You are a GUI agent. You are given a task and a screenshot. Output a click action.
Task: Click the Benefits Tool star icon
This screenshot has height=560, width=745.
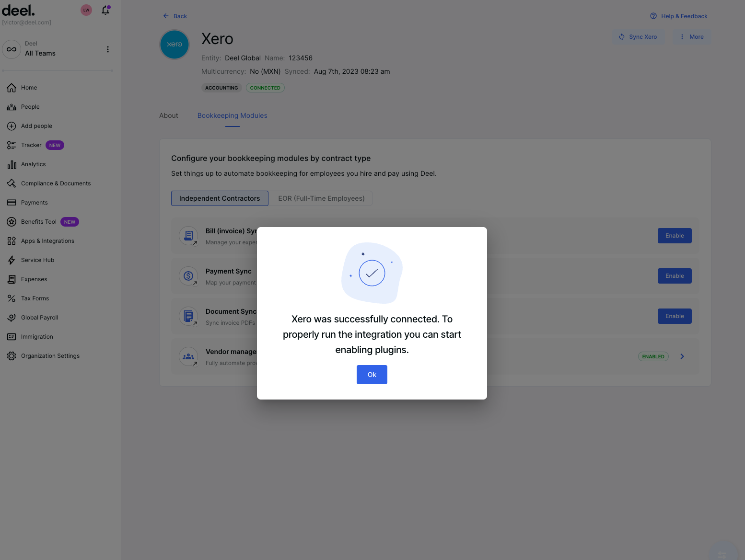coord(12,222)
